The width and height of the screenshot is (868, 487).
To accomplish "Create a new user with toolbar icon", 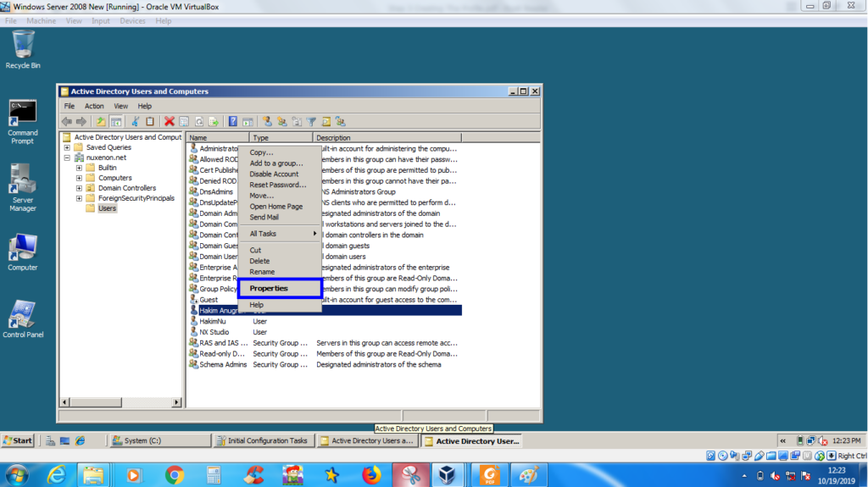I will coord(267,121).
